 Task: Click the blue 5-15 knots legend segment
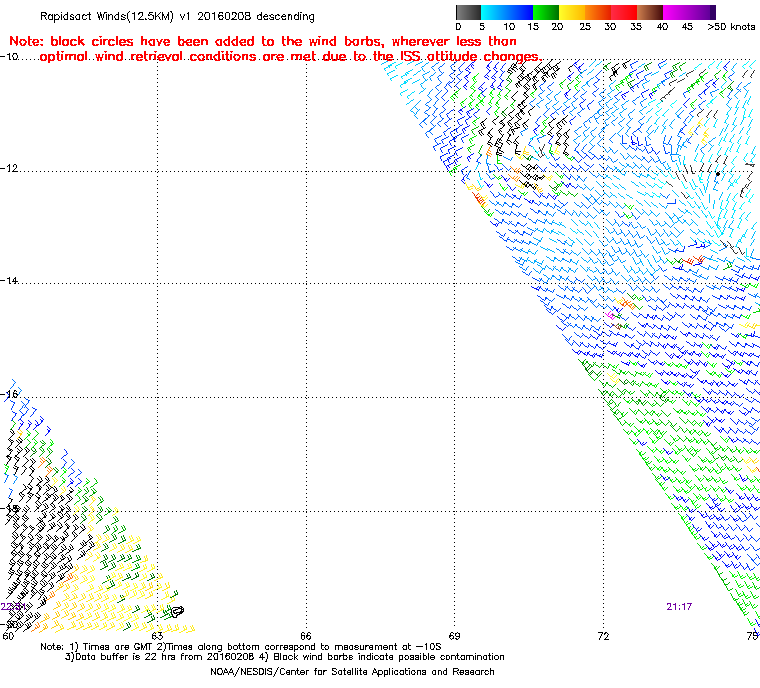coord(507,12)
